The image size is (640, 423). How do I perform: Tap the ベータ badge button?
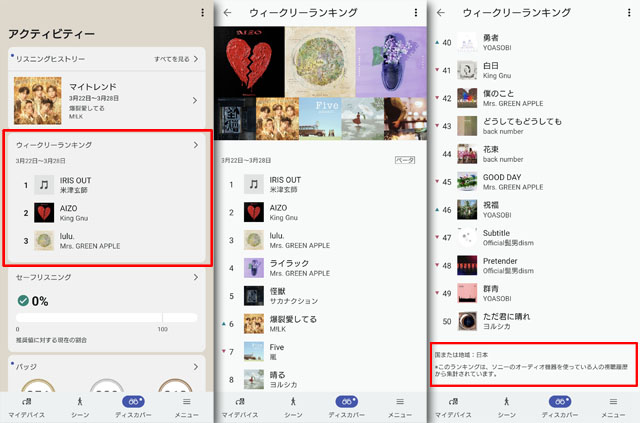[404, 160]
